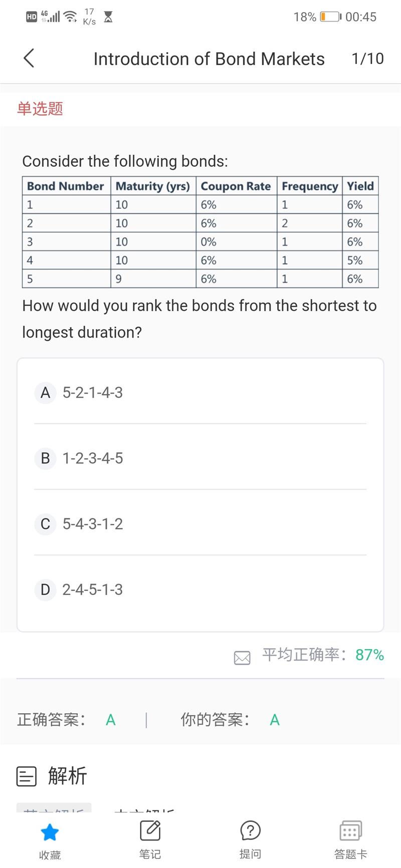Tap the question mark ask icon
Viewport: 401px width, 868px height.
[x=250, y=831]
